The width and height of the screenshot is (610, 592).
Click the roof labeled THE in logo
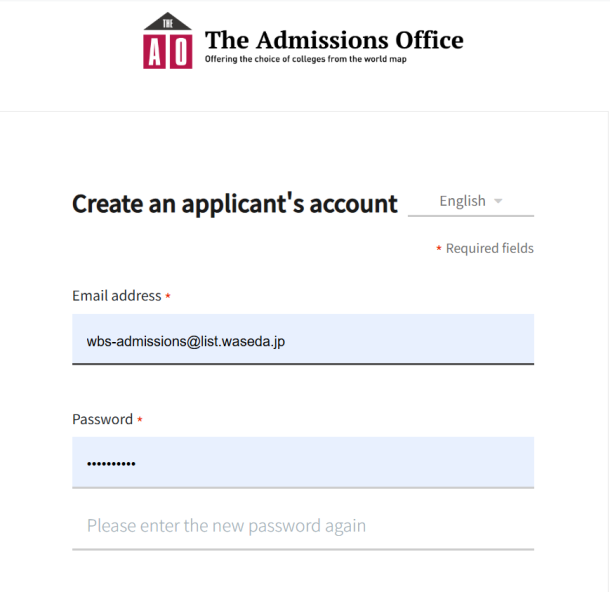168,21
